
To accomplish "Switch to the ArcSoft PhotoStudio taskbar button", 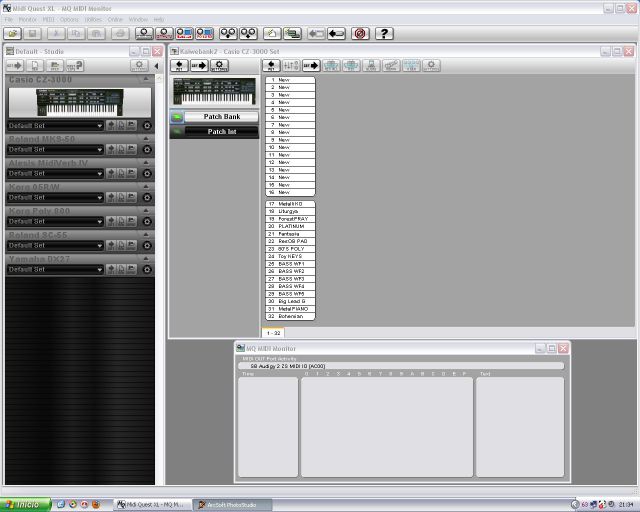I will click(232, 505).
